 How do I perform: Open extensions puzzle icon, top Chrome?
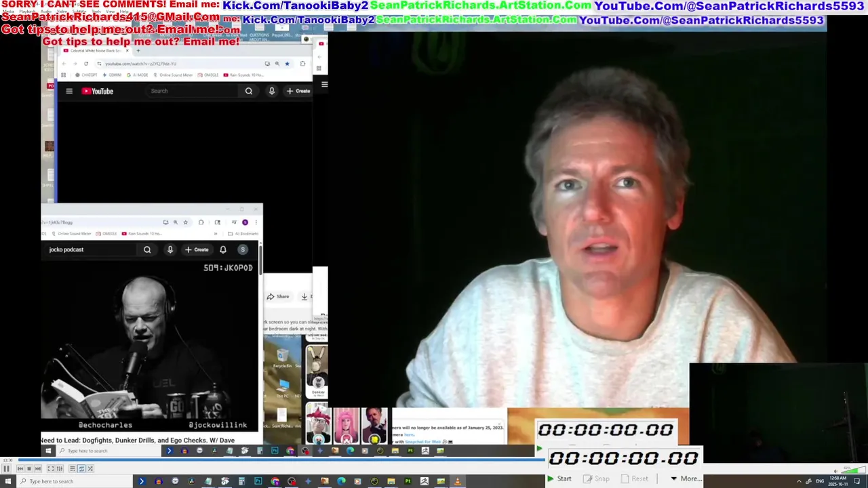[x=302, y=64]
